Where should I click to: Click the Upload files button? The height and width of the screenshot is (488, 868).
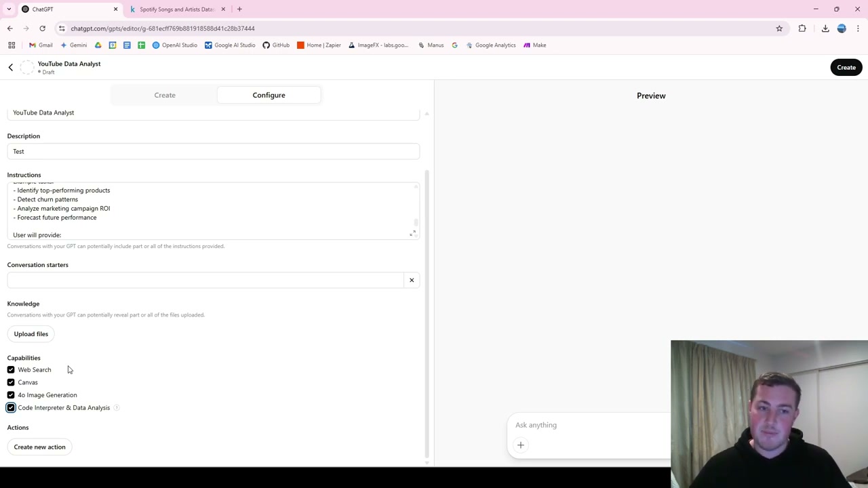point(31,334)
